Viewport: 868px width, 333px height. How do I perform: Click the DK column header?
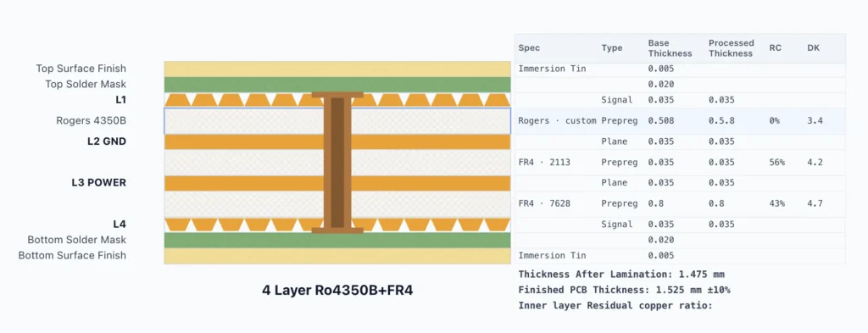tap(813, 48)
